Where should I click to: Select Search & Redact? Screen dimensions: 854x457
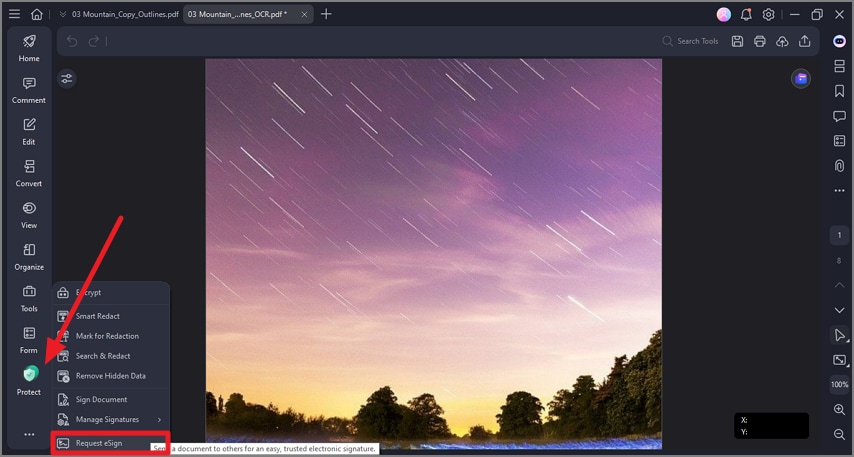click(x=111, y=356)
